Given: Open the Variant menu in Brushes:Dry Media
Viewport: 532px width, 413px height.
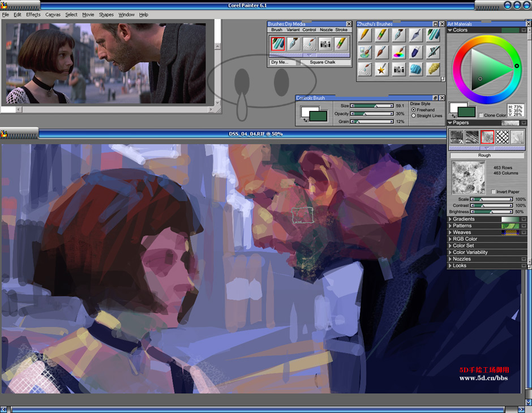Looking at the screenshot, I should click(x=293, y=30).
